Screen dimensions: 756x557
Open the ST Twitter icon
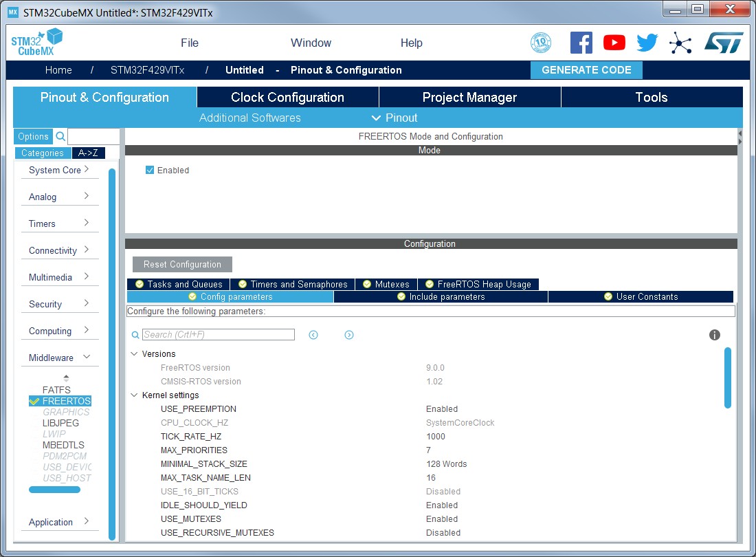(x=647, y=43)
